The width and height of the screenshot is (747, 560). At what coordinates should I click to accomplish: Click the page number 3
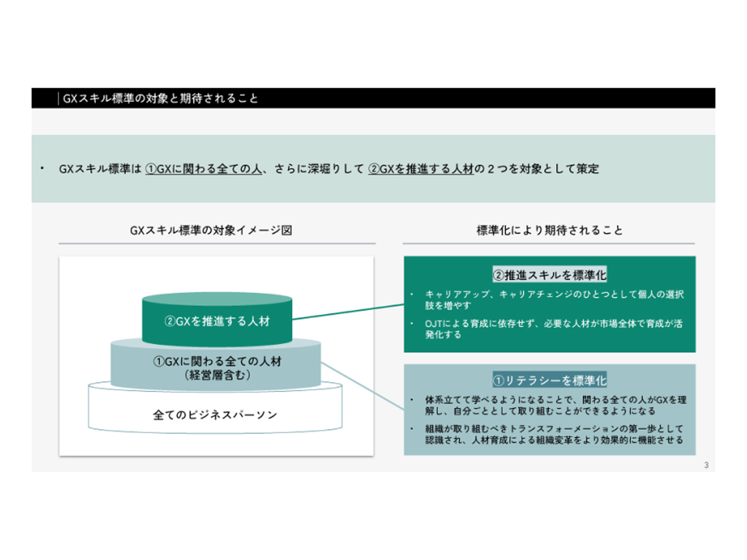(705, 464)
